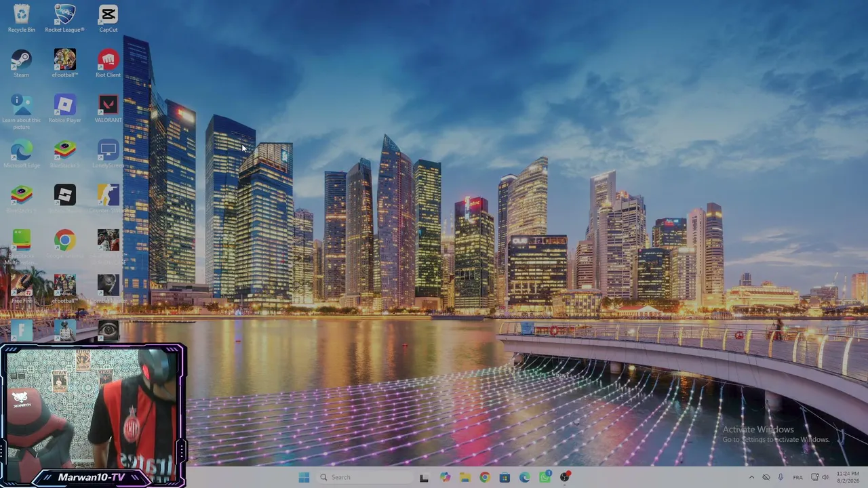Select the CapCut desktop shortcut
This screenshot has height=488, width=868.
(108, 18)
